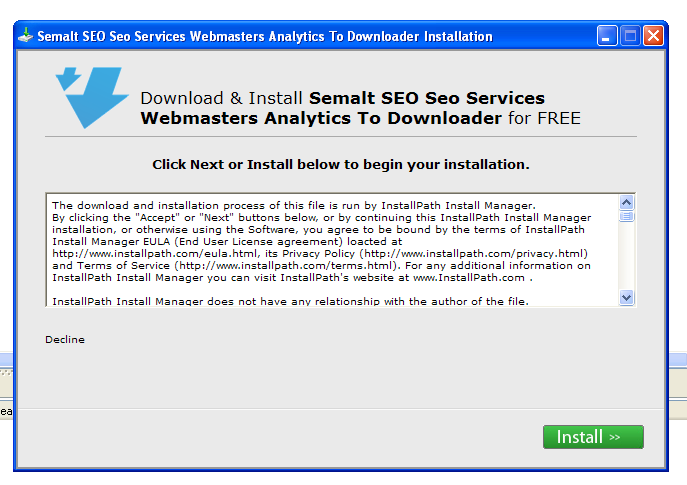Click the "Click Next or Install below" instruction
687x485 pixels.
coord(341,164)
